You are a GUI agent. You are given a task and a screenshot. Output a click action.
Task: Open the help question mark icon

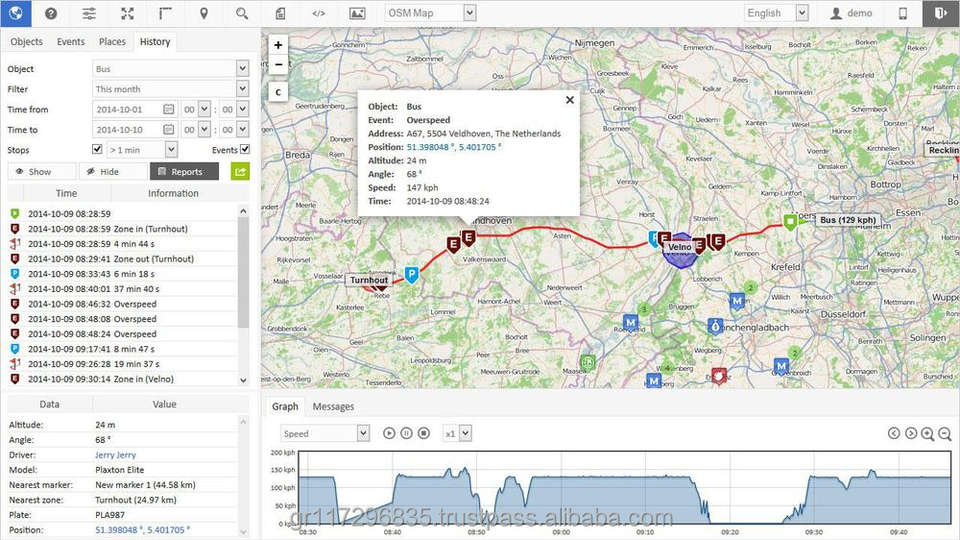coord(51,13)
